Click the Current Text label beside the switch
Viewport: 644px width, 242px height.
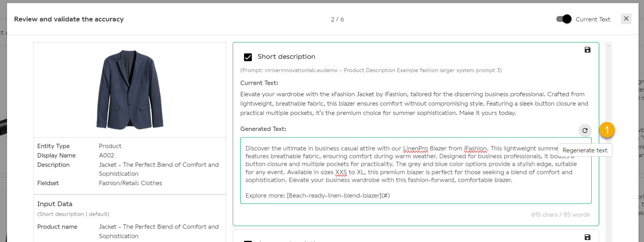point(593,19)
